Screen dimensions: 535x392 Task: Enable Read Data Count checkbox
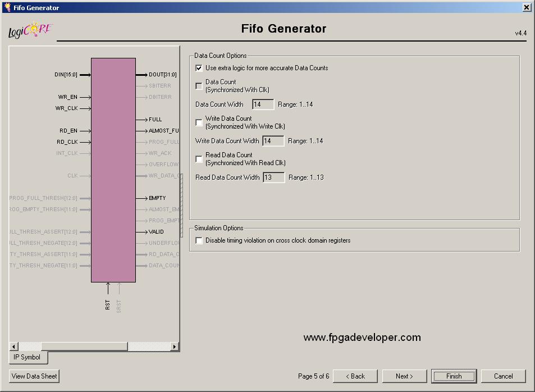click(x=199, y=159)
